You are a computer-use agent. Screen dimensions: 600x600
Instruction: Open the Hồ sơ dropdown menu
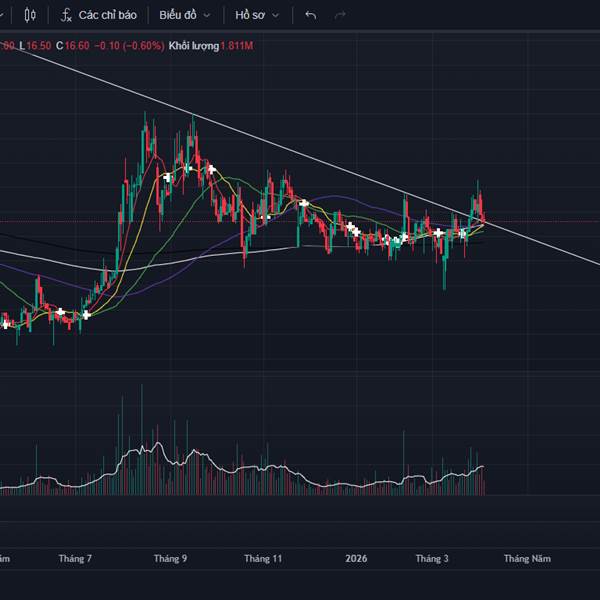258,16
